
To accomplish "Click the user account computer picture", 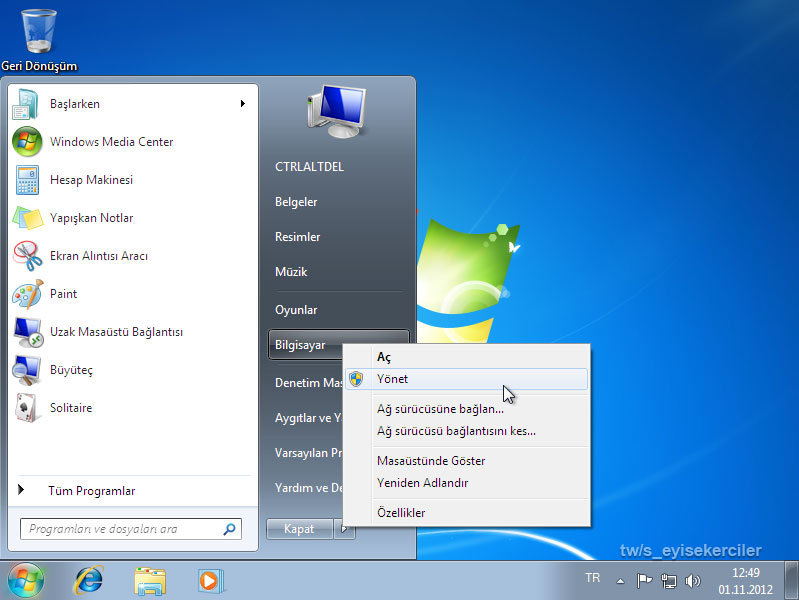I will (x=337, y=112).
